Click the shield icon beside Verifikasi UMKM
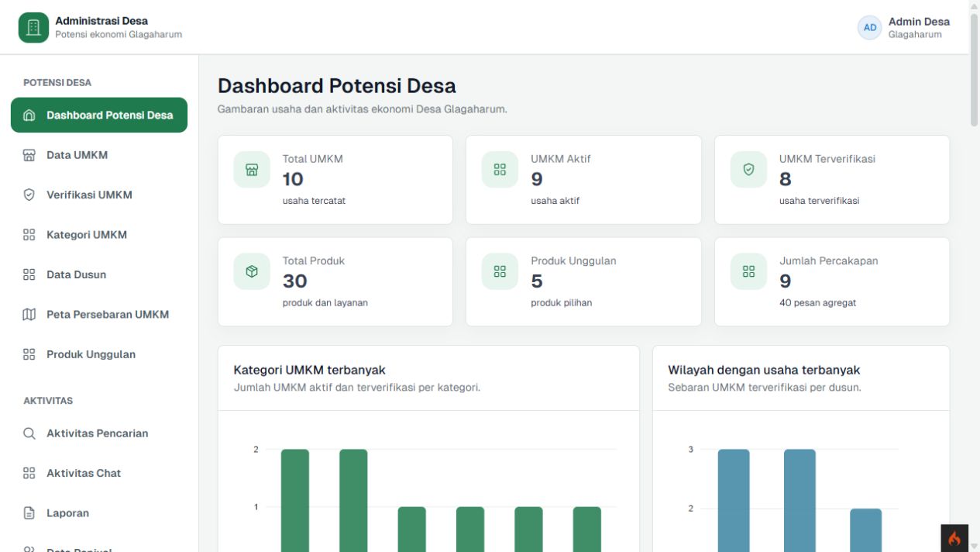Image resolution: width=980 pixels, height=552 pixels. [x=29, y=195]
